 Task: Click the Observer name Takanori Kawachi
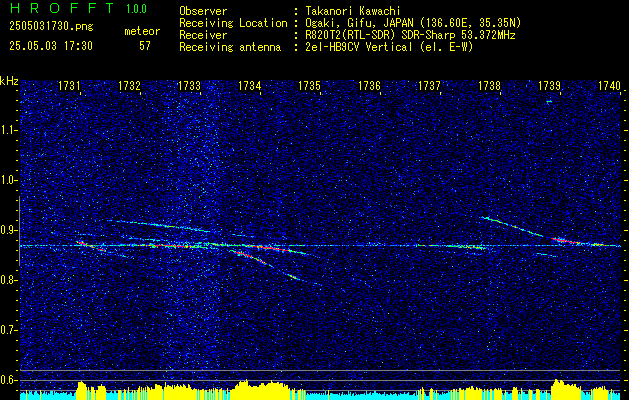click(x=353, y=11)
